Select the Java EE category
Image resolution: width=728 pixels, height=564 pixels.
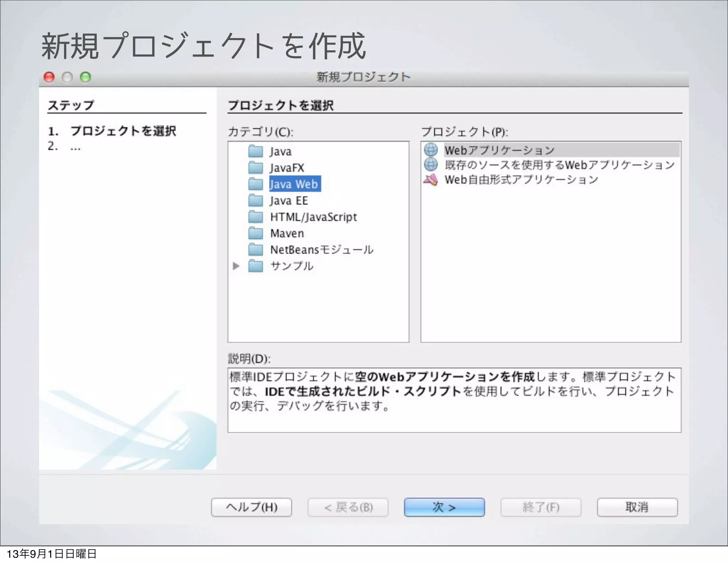[x=289, y=200]
